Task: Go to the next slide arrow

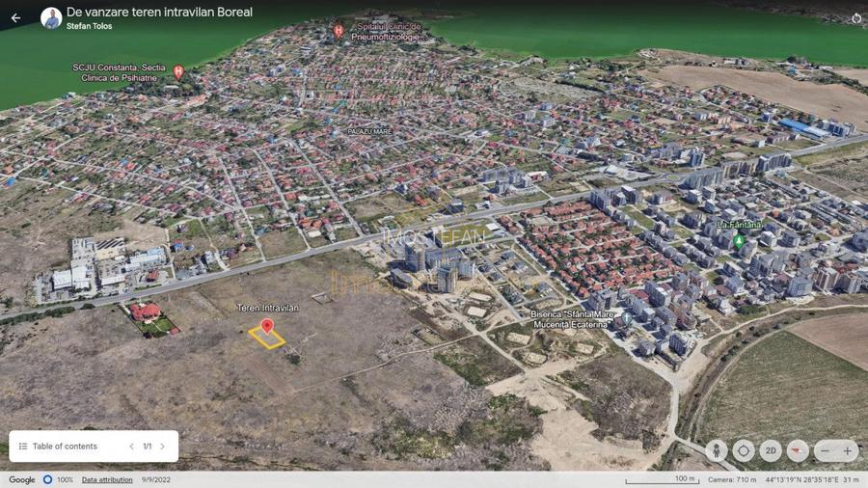Action: [x=163, y=447]
